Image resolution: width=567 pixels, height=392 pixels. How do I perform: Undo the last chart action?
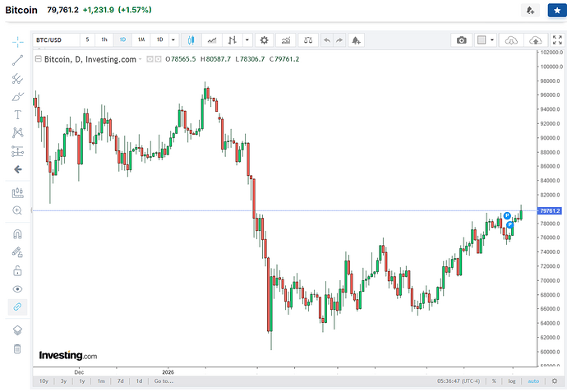(x=327, y=39)
